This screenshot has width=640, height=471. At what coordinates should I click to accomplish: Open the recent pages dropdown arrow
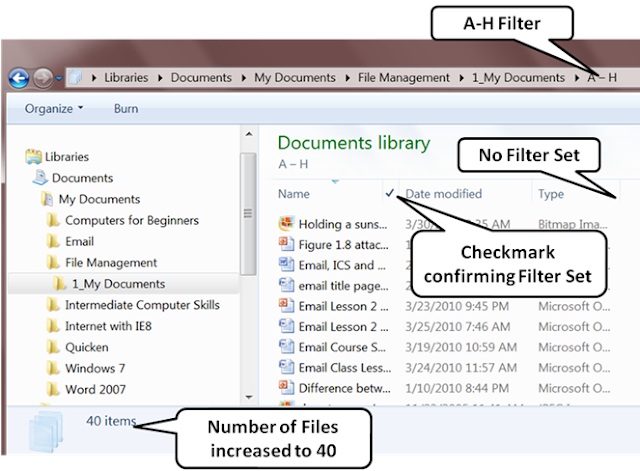(59, 78)
